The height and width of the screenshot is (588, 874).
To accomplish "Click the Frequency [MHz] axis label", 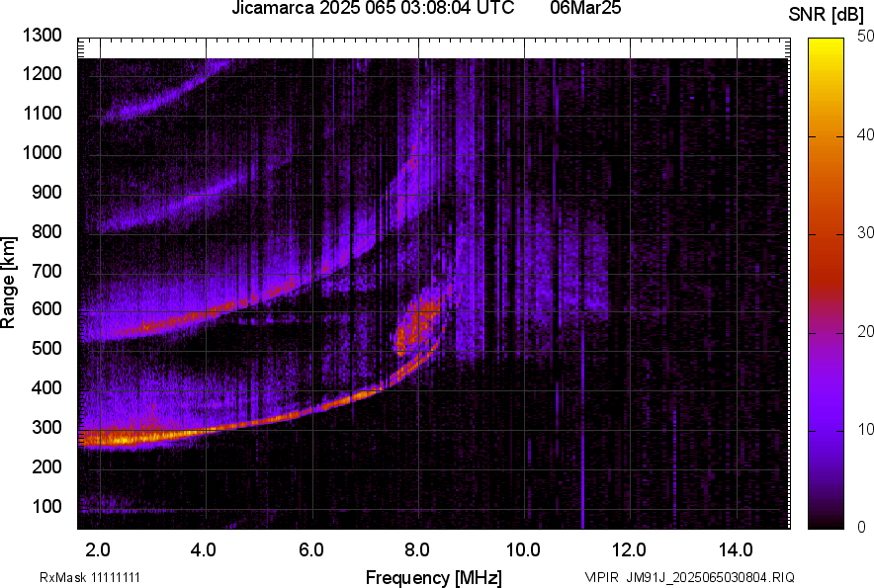I will coord(433,577).
